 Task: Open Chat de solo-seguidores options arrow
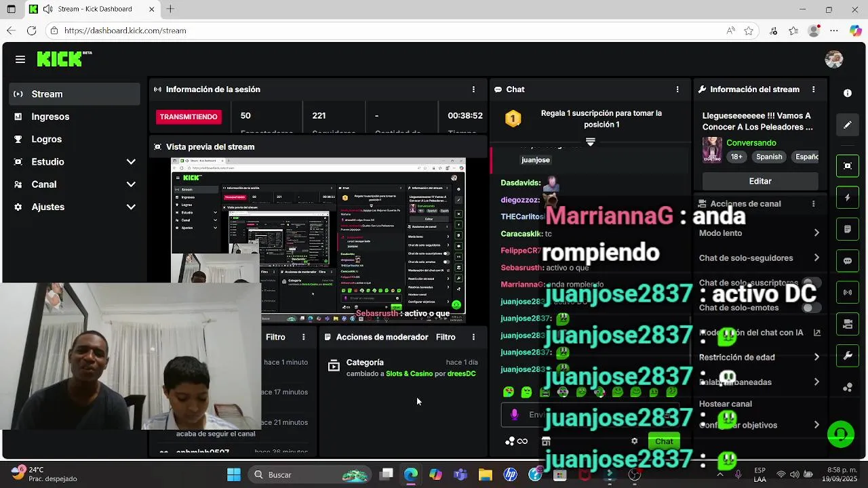816,258
